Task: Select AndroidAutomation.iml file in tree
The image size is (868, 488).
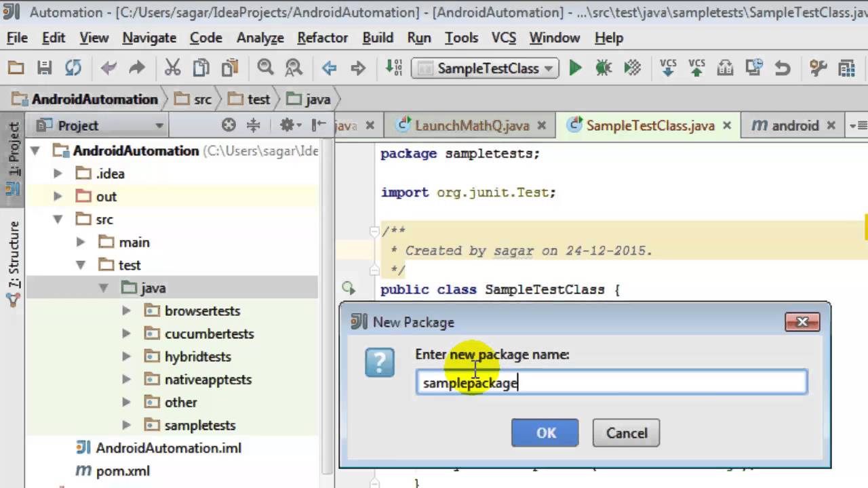Action: pyautogui.click(x=168, y=448)
